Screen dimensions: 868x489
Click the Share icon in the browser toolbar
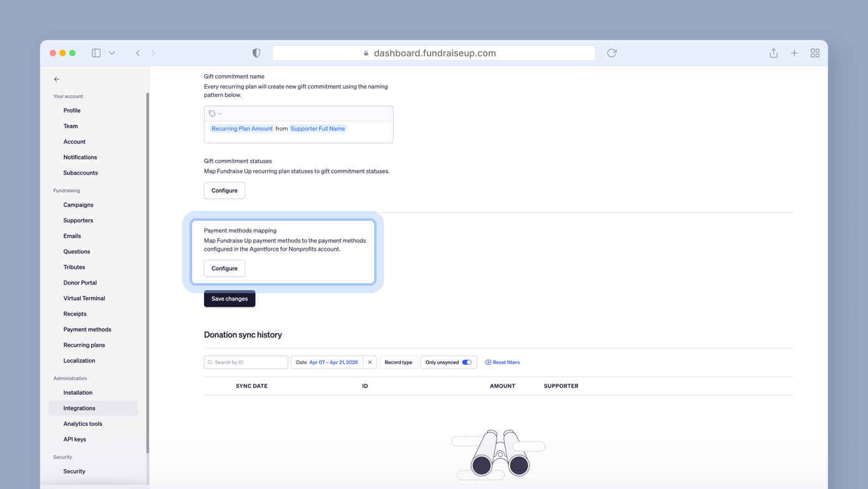(x=773, y=52)
